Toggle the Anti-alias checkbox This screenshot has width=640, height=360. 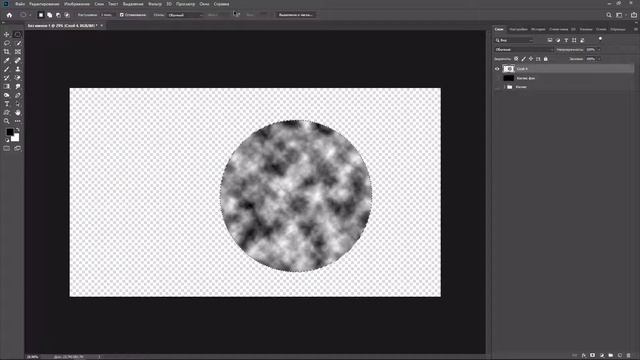click(122, 15)
